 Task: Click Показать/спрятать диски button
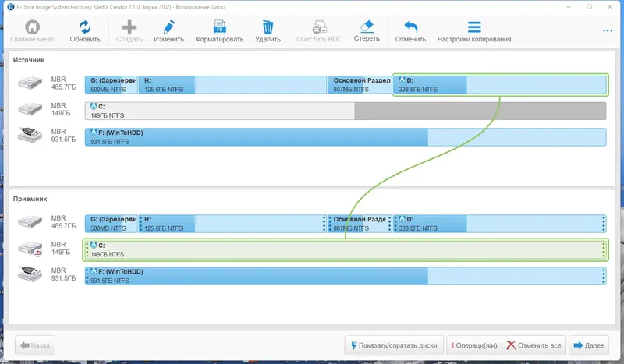coord(394,345)
